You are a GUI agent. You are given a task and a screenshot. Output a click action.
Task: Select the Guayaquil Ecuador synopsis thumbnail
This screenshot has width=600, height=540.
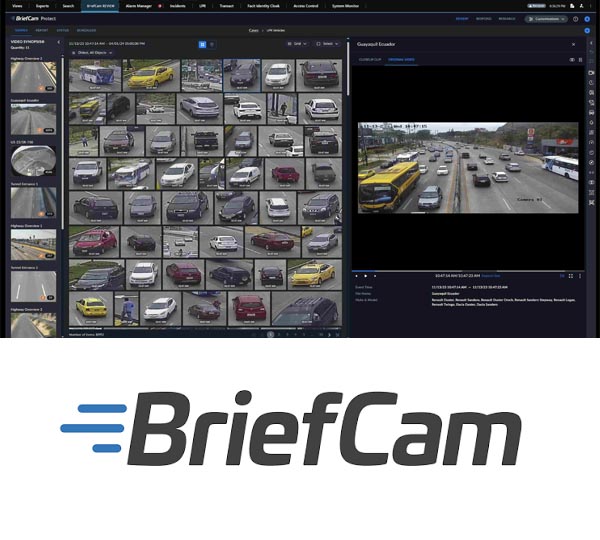pos(33,119)
